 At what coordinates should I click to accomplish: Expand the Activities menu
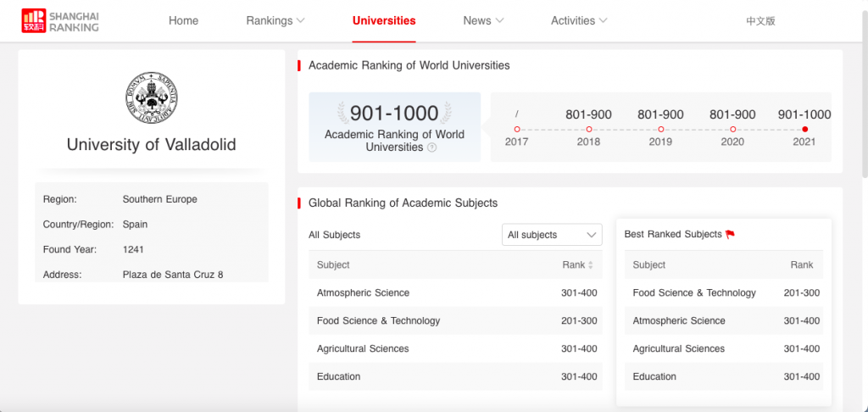579,20
